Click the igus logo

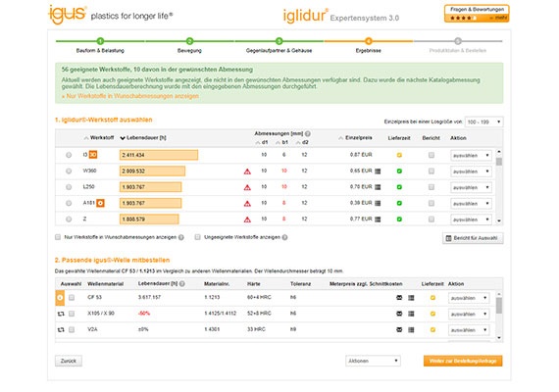point(68,15)
